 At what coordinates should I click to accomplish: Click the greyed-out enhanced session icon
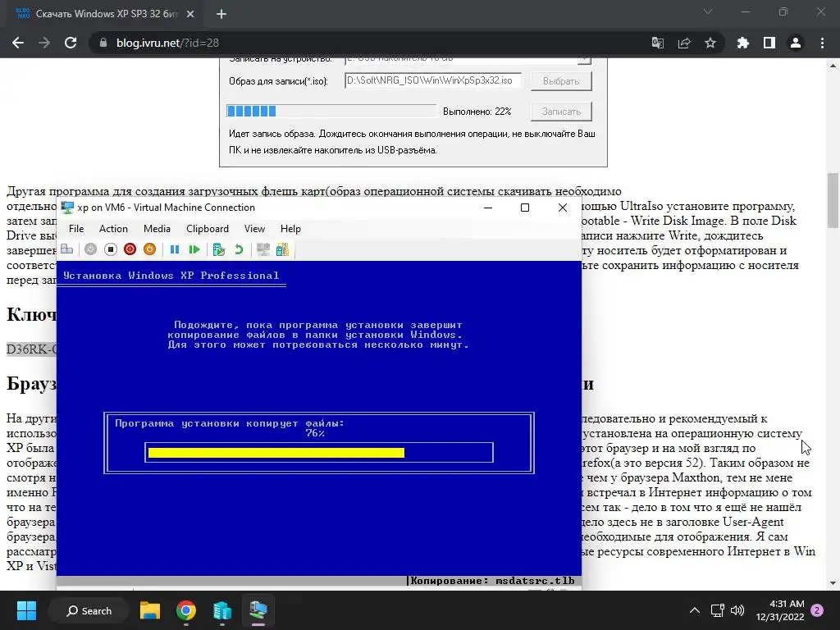263,249
